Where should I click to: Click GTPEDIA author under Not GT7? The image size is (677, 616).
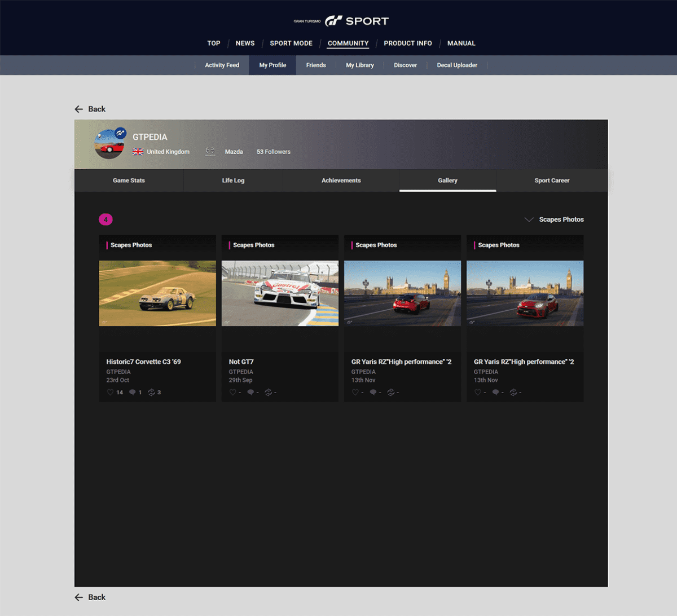pos(241,372)
